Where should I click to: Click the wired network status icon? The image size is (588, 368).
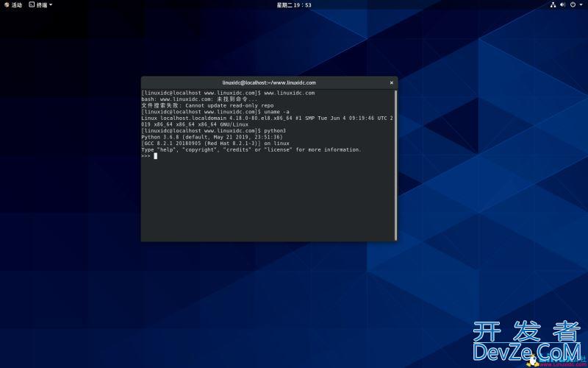click(x=553, y=4)
